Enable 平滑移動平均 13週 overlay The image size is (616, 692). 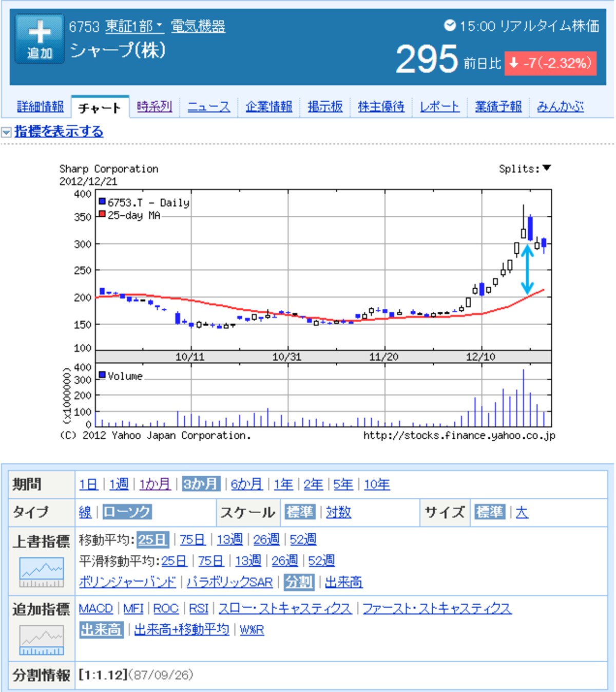tap(248, 560)
